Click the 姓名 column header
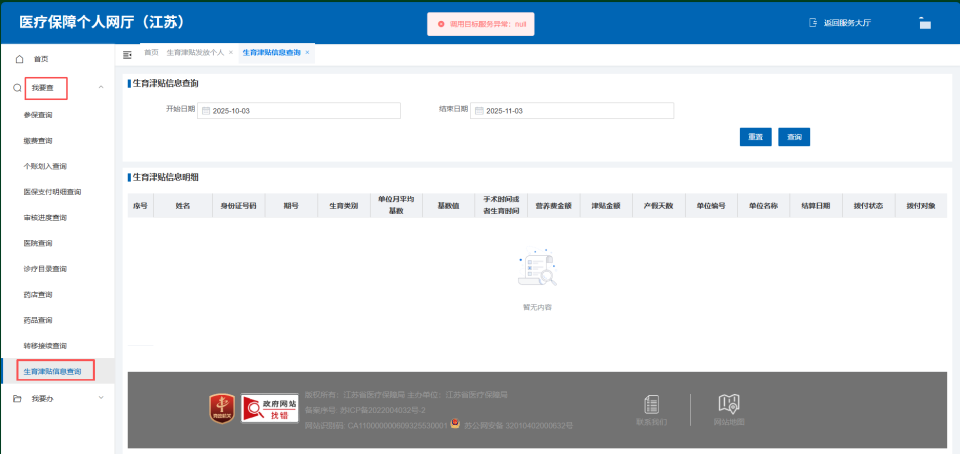The width and height of the screenshot is (960, 454). coord(182,206)
